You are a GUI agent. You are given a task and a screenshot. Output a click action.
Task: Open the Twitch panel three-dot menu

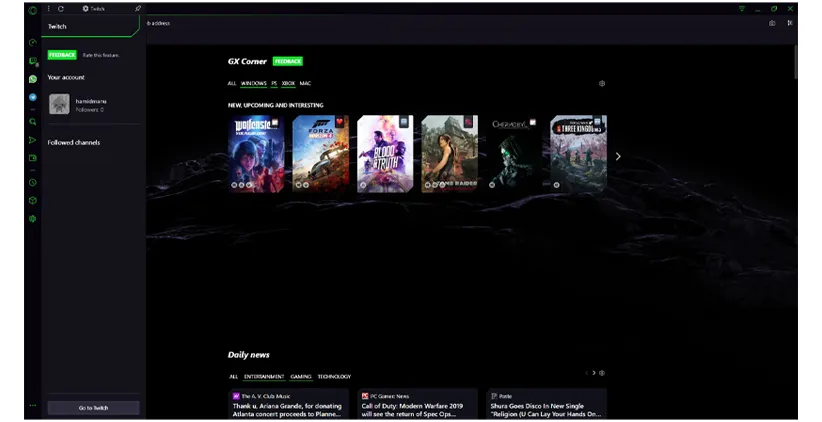click(48, 8)
